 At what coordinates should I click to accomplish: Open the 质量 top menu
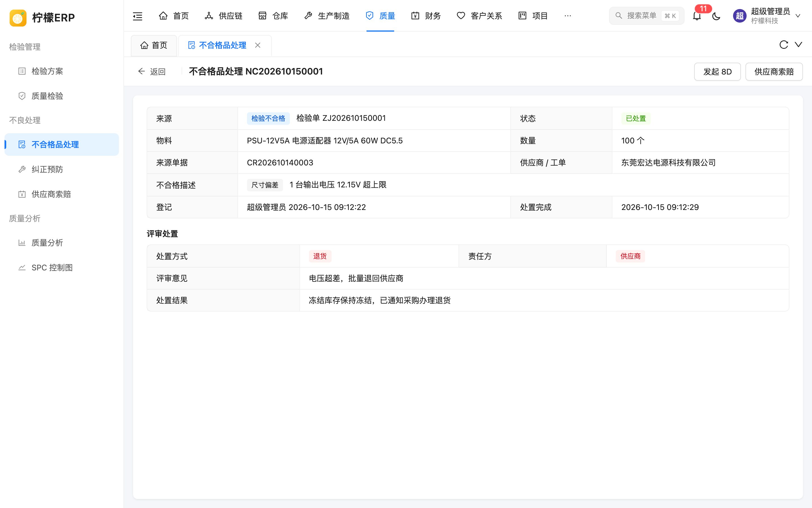pyautogui.click(x=380, y=16)
